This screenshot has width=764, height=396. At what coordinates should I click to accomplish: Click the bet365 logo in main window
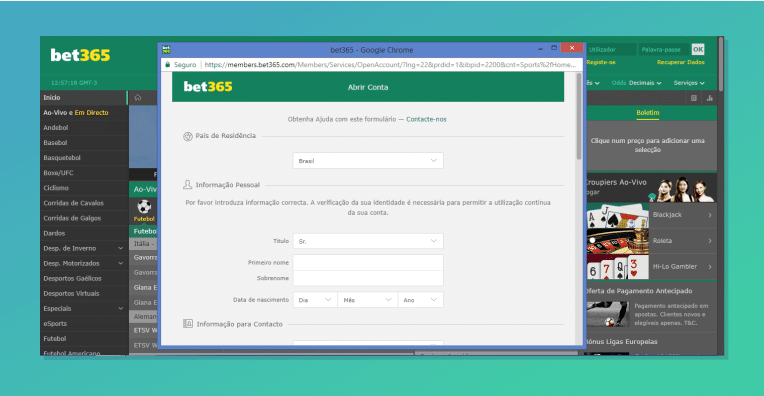[x=80, y=55]
